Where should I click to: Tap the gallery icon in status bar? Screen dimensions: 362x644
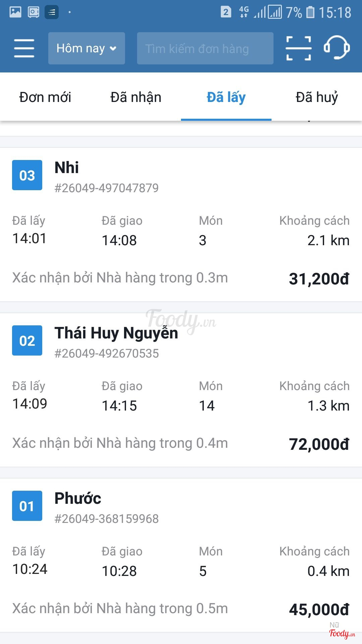click(x=15, y=12)
